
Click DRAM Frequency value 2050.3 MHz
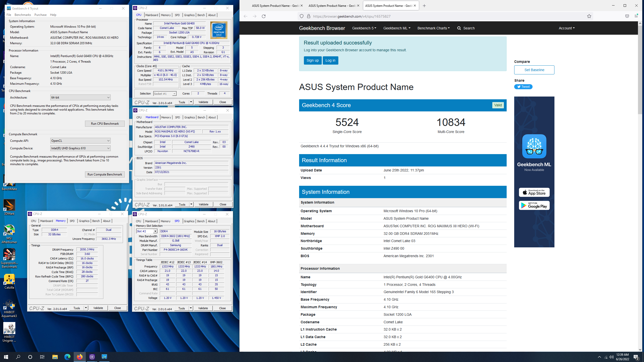87,250
